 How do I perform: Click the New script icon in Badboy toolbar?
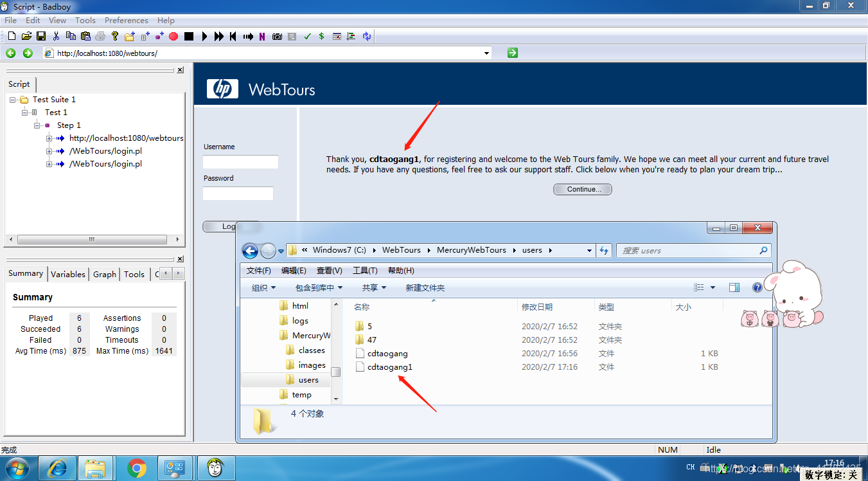coord(12,37)
